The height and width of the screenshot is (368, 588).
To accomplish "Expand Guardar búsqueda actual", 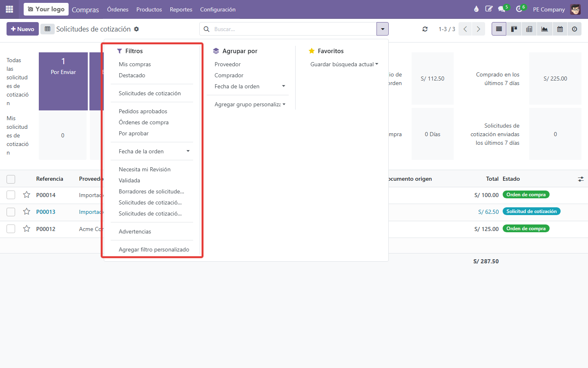I will click(x=344, y=64).
